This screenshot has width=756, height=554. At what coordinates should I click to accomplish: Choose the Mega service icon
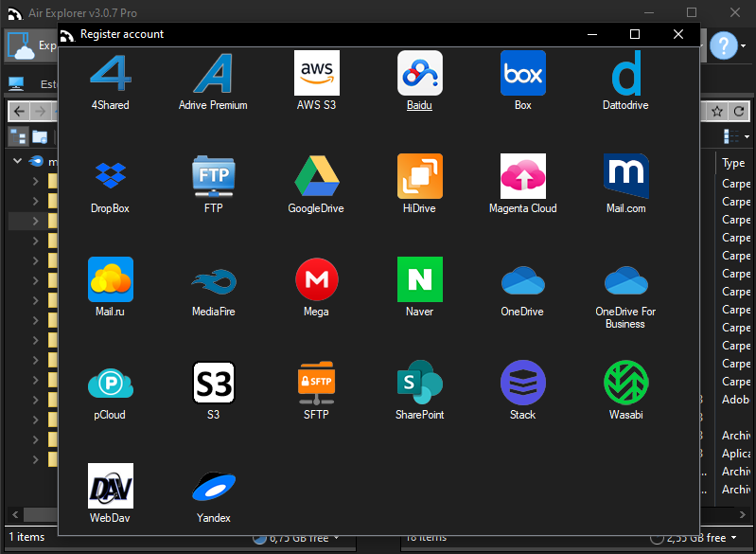coord(316,288)
